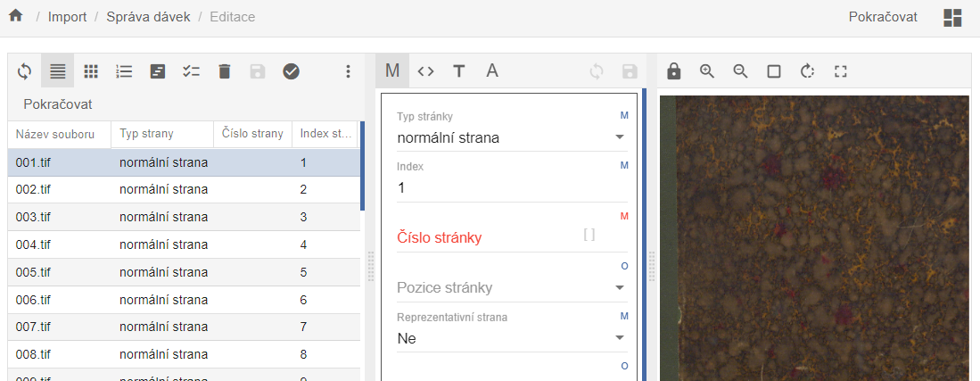
Task: Open the XML code view tab
Action: [x=425, y=71]
